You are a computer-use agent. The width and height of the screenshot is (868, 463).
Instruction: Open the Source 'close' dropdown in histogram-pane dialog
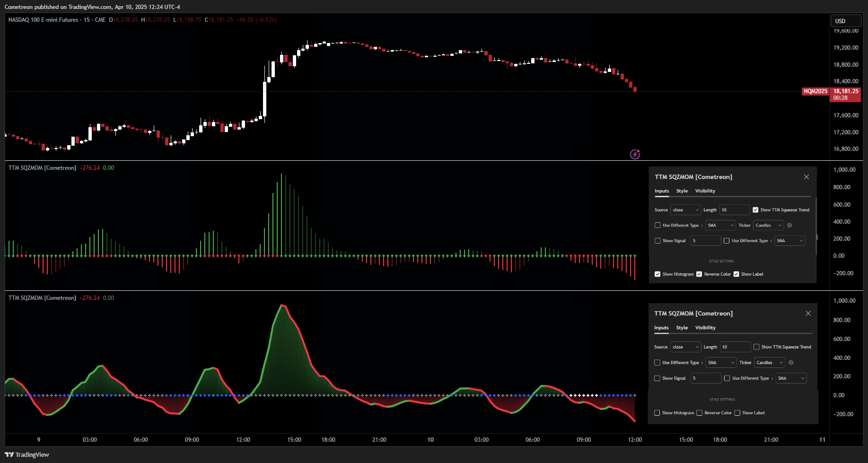click(x=685, y=210)
